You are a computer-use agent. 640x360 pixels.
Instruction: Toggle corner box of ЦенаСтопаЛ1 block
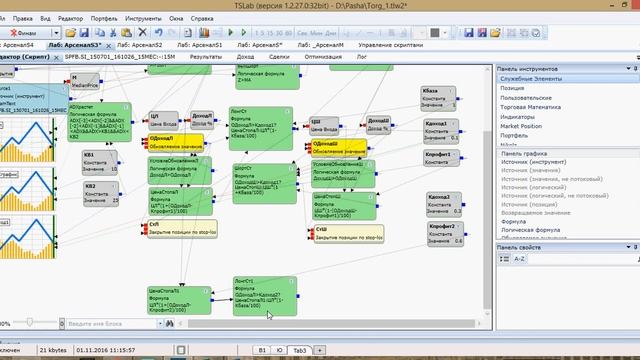point(206,291)
